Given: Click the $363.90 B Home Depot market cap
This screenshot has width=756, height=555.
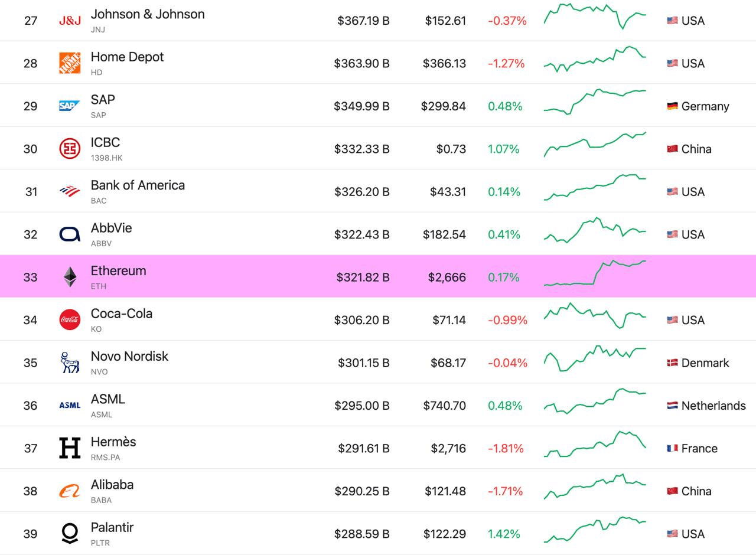Looking at the screenshot, I should [x=361, y=63].
